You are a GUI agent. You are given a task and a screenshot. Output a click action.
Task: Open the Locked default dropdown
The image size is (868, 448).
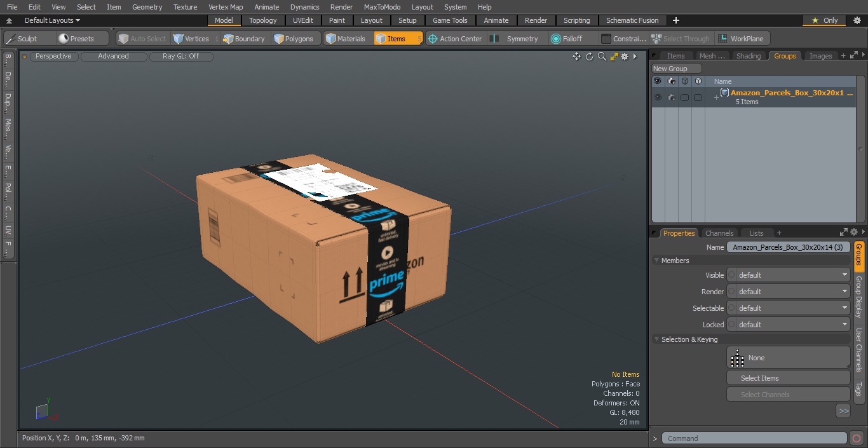[793, 325]
